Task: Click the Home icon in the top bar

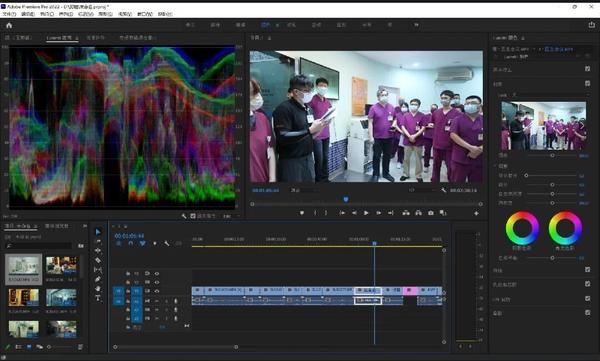Action: [9, 25]
